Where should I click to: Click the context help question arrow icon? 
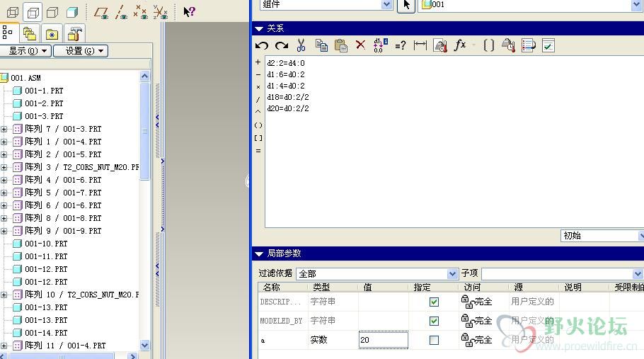click(x=190, y=11)
